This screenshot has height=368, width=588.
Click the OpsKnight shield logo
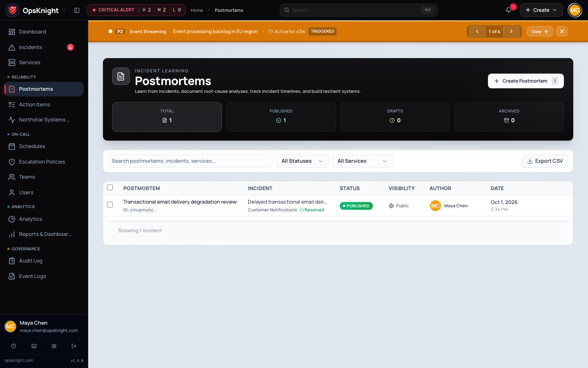tap(13, 10)
